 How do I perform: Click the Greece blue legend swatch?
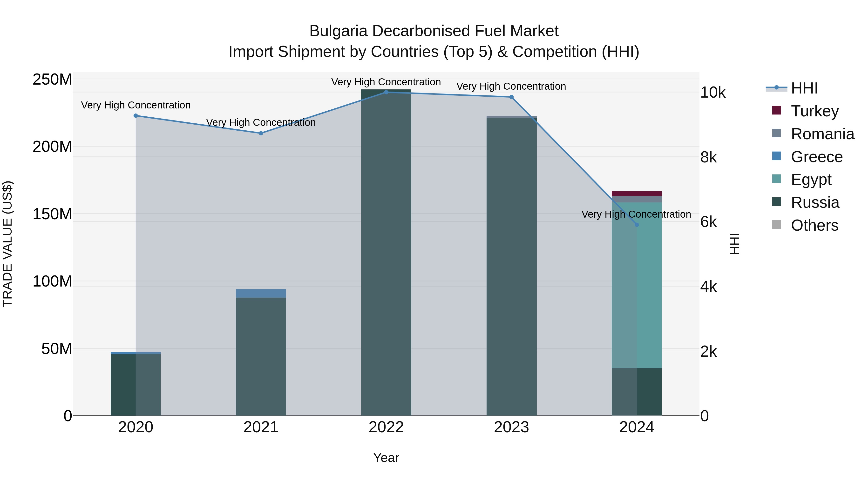[x=776, y=156]
